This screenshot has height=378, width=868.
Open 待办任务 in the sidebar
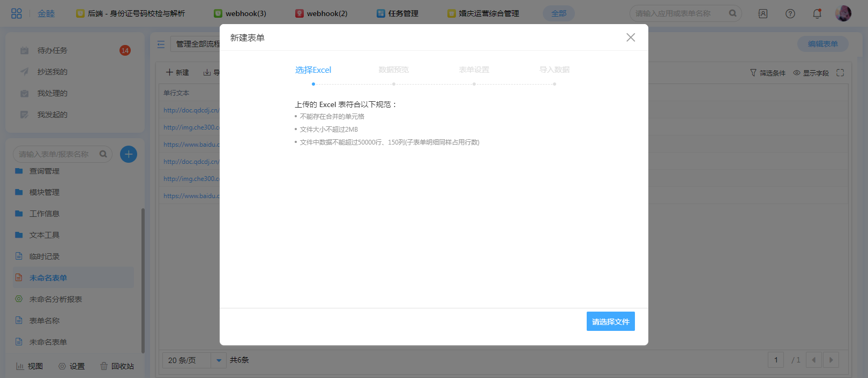(53, 50)
